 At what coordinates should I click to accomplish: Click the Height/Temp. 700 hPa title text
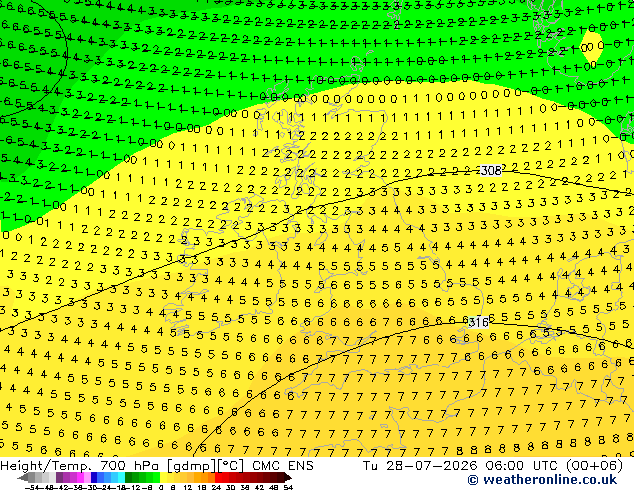point(80,466)
